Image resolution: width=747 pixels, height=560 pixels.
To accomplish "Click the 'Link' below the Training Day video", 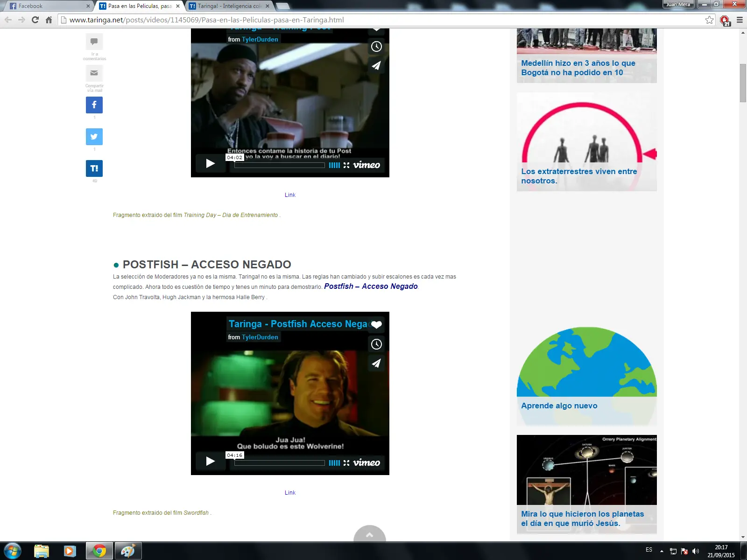I will [x=290, y=195].
